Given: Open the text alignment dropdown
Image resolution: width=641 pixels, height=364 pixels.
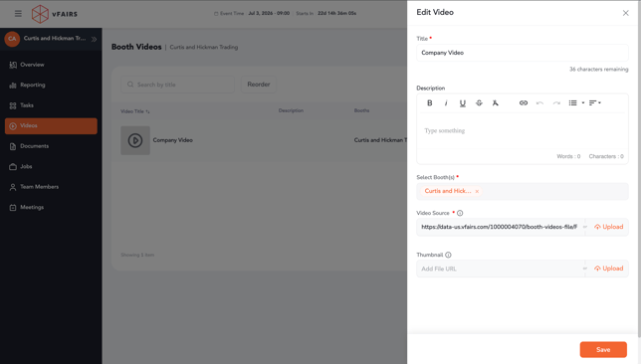Looking at the screenshot, I should (595, 103).
